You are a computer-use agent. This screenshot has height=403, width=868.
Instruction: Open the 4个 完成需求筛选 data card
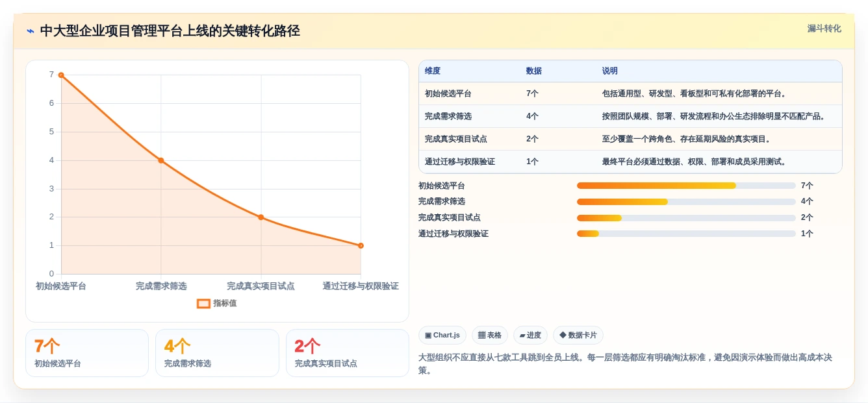tap(217, 353)
